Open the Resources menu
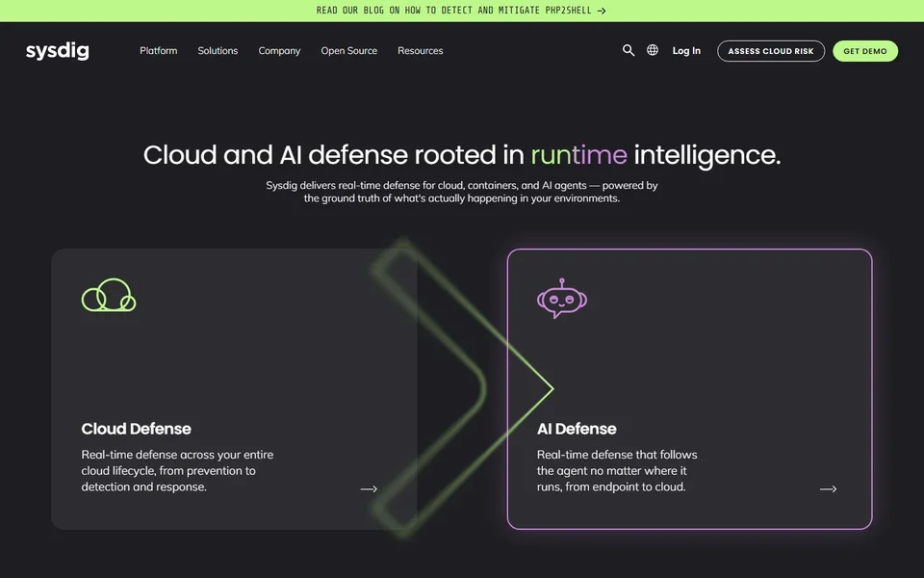The height and width of the screenshot is (578, 924). (x=421, y=51)
